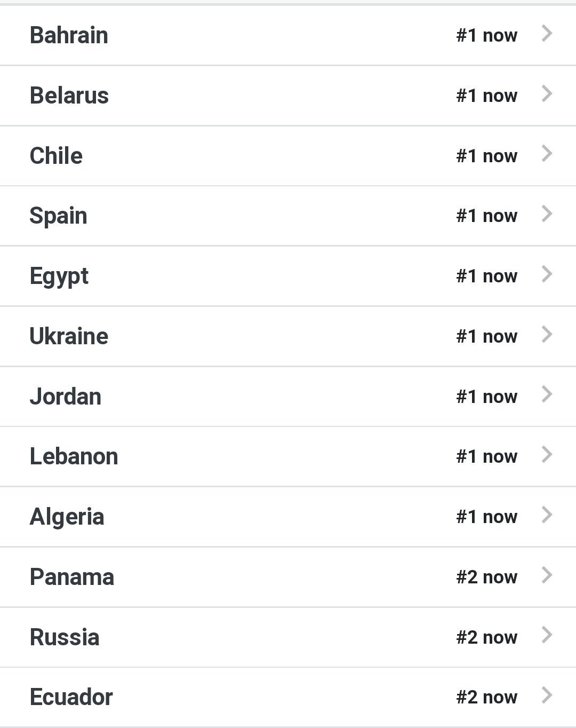Click the chevron next to Chile
576x728 pixels.
tap(547, 154)
